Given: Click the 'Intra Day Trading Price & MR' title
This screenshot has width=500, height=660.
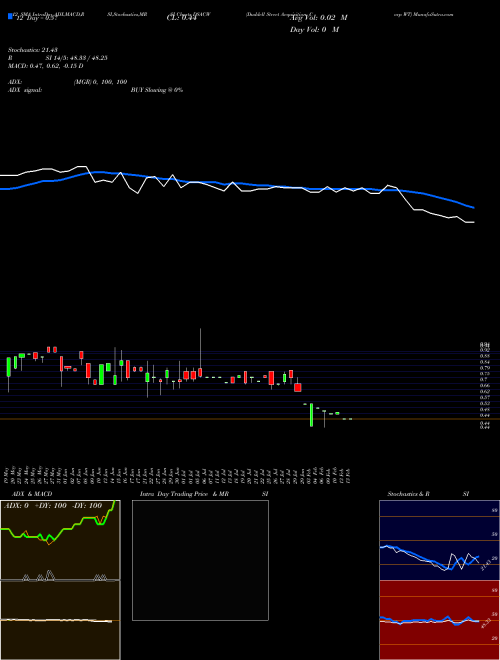Looking at the screenshot, I should pyautogui.click(x=185, y=494).
